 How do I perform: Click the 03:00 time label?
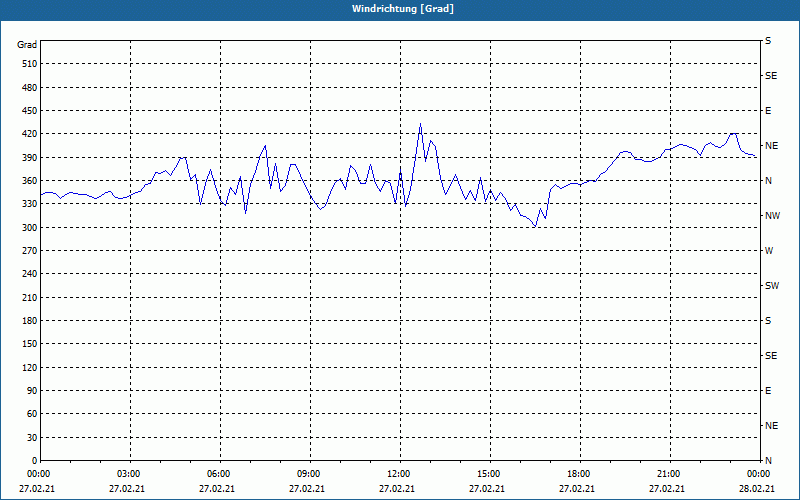coord(128,474)
